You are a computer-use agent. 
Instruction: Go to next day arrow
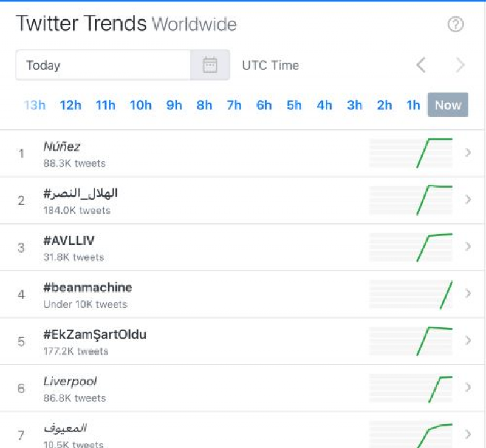pos(460,65)
